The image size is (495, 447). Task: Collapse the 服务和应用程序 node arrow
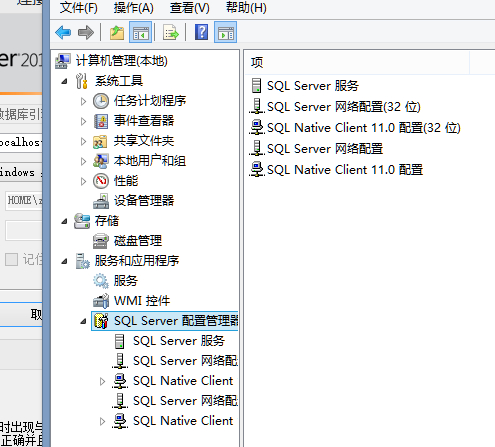point(65,261)
